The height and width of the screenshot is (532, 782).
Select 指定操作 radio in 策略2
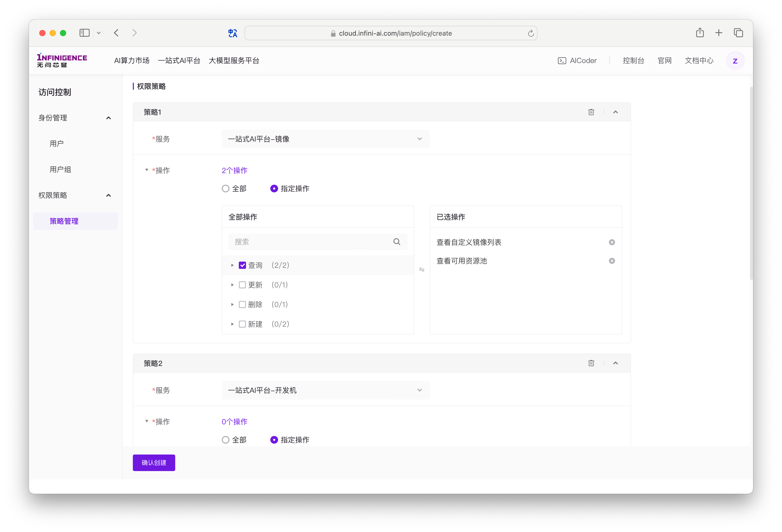point(274,440)
